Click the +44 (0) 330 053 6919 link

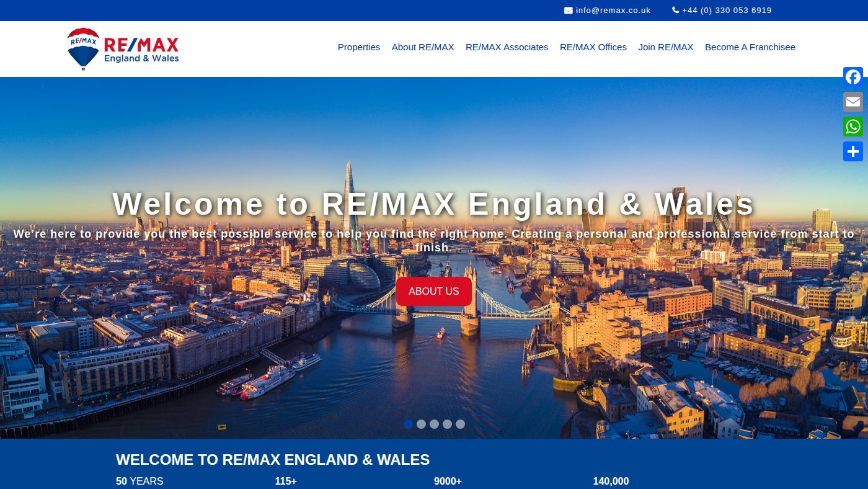coord(727,11)
